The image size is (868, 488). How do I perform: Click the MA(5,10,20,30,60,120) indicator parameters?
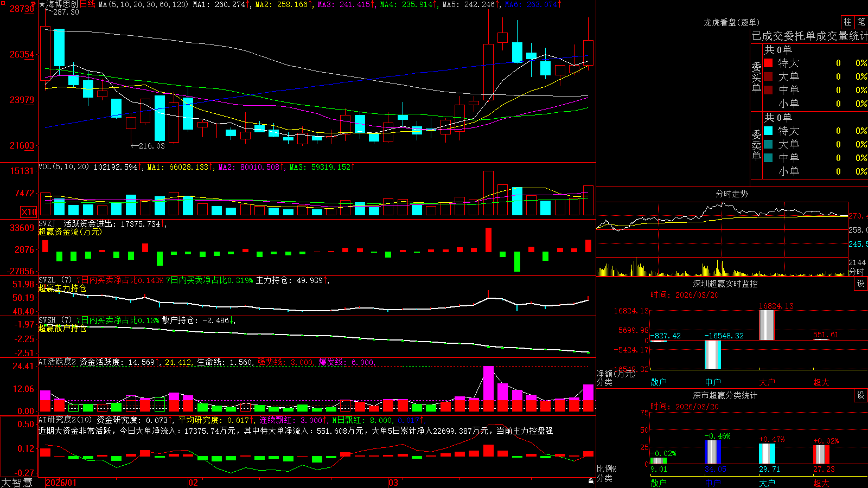143,4
